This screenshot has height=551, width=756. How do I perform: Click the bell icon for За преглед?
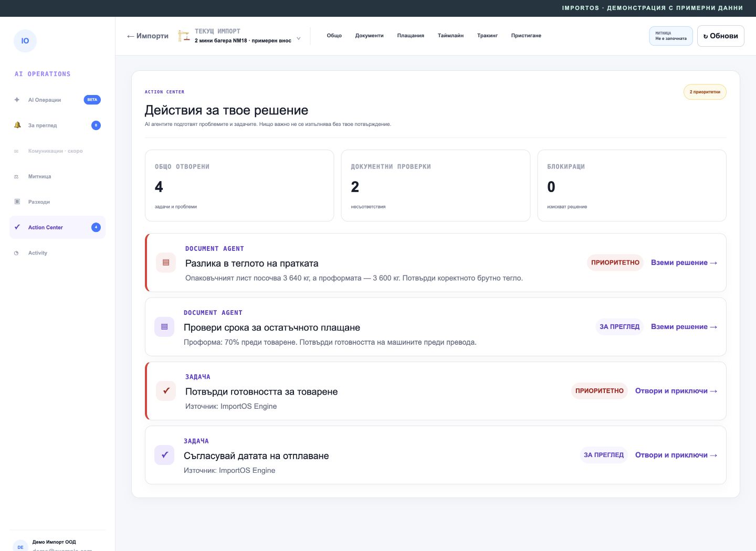(x=17, y=125)
